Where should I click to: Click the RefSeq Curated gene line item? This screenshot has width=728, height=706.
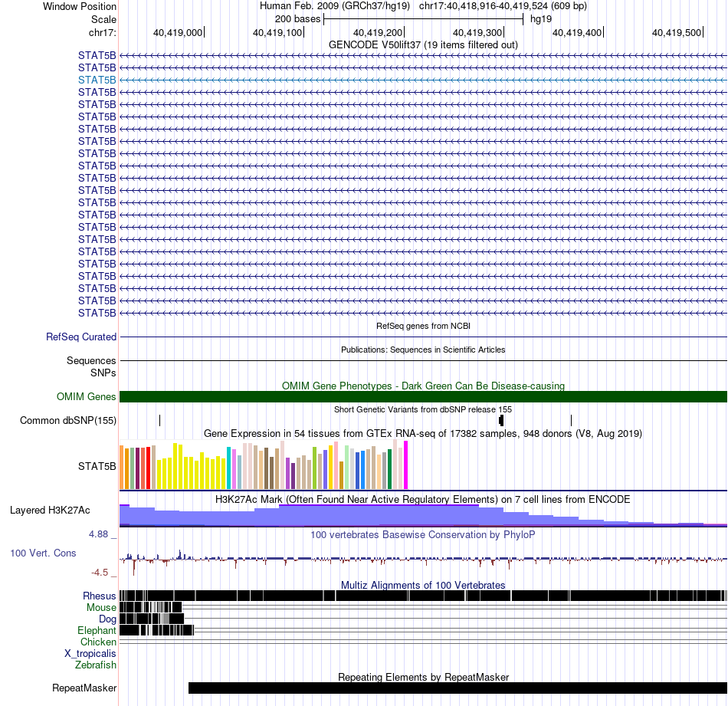[x=423, y=337]
